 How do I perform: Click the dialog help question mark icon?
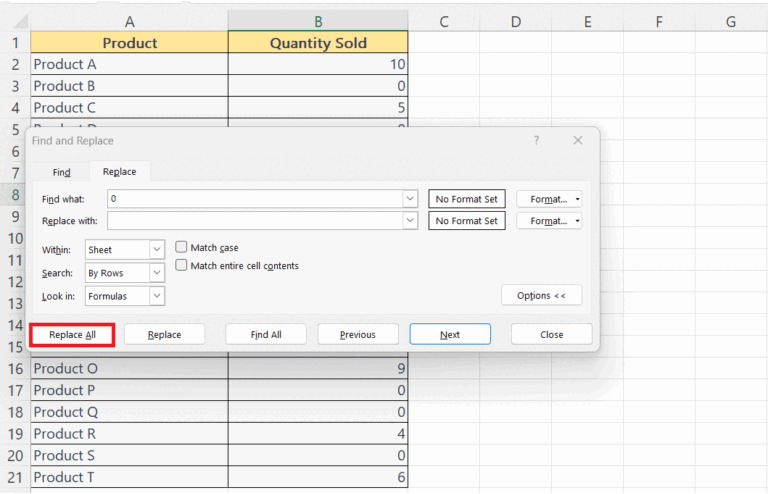[536, 141]
